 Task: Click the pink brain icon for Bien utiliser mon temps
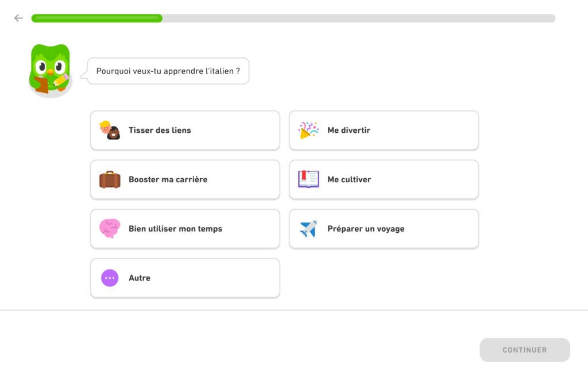pyautogui.click(x=109, y=229)
